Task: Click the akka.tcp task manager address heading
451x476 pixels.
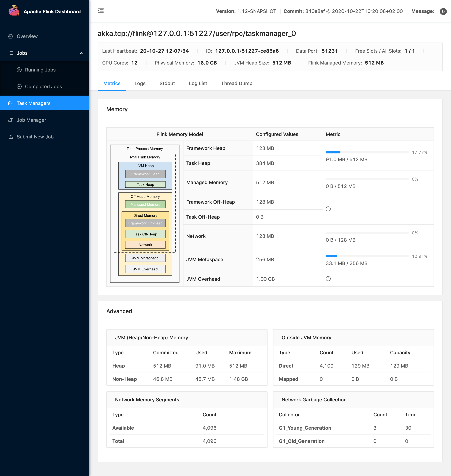Action: [x=197, y=33]
